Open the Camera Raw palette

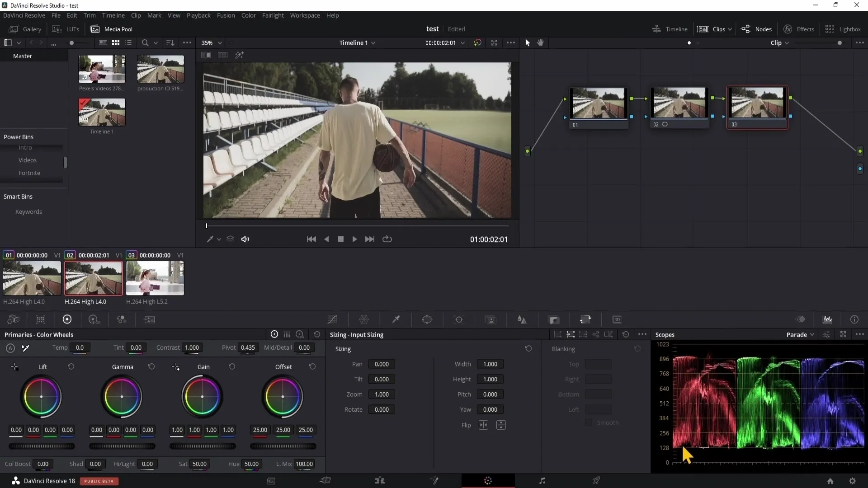(14, 320)
